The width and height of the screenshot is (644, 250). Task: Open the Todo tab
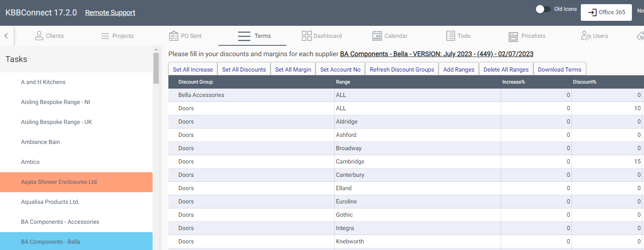pos(459,36)
